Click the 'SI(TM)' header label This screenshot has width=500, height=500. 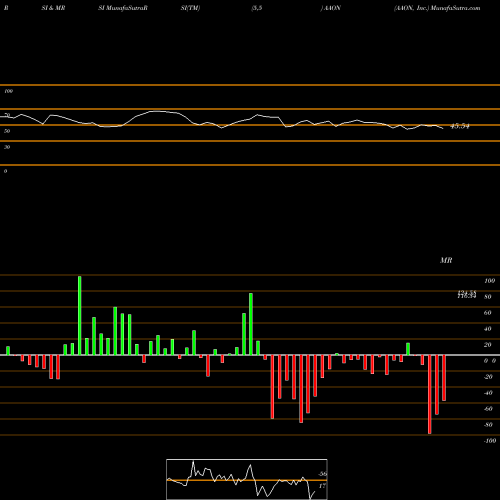pos(190,8)
